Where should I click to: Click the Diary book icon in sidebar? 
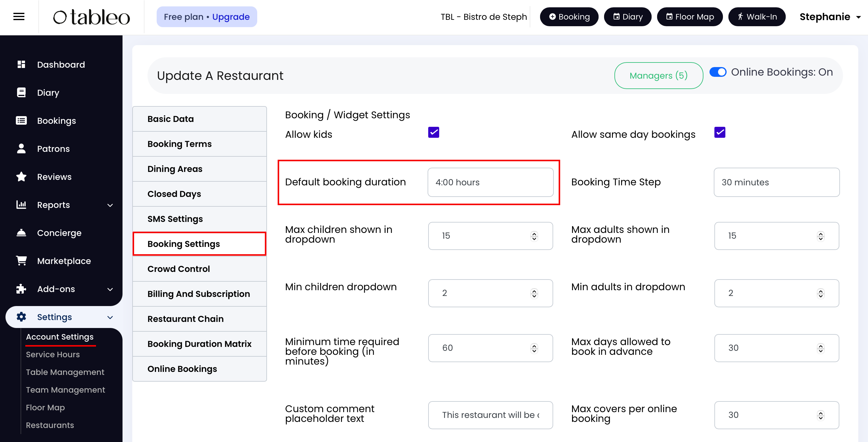21,92
